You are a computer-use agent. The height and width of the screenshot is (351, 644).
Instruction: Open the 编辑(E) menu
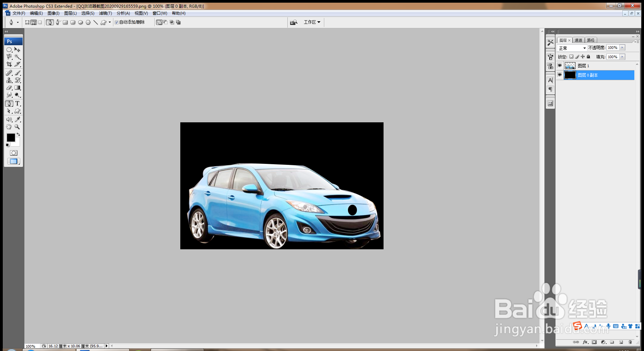pos(36,13)
